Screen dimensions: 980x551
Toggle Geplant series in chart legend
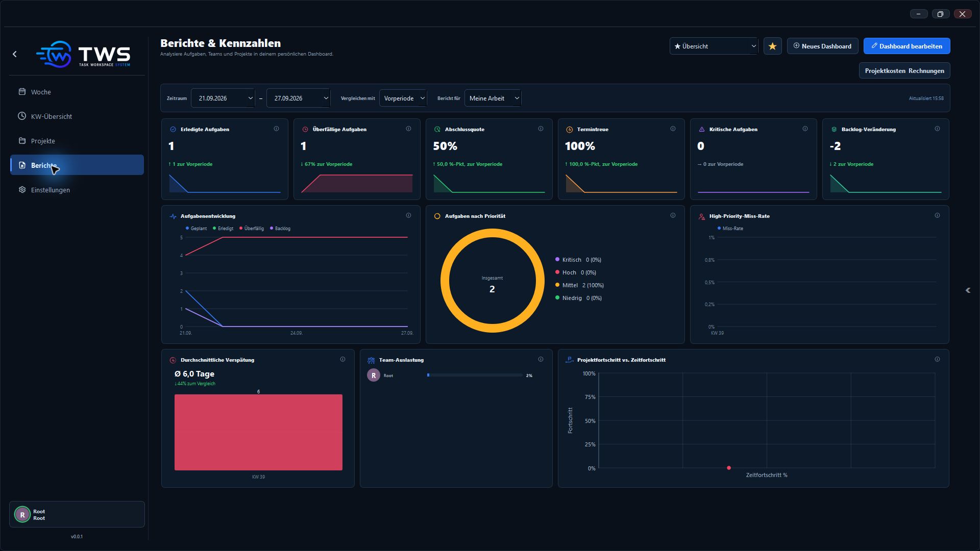tap(197, 229)
